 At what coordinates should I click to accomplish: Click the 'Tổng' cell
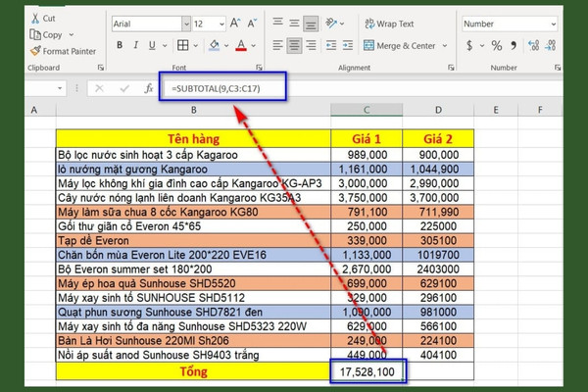click(193, 371)
